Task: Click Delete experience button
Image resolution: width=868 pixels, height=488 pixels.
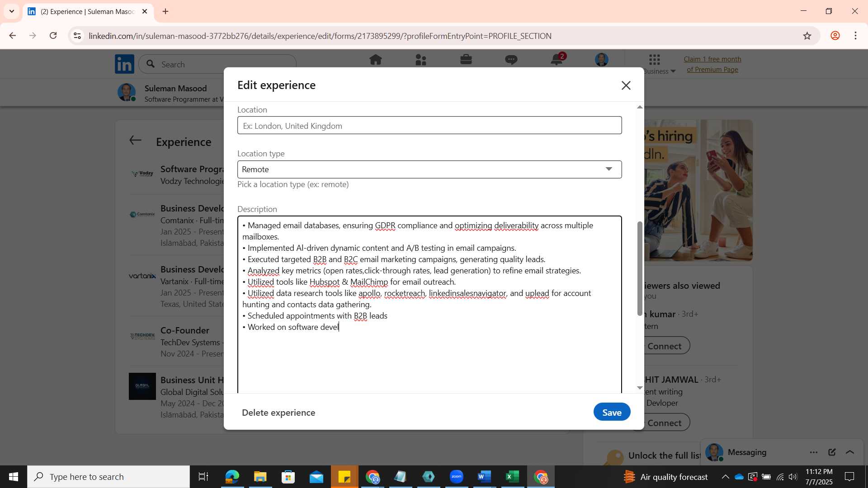Action: click(278, 413)
